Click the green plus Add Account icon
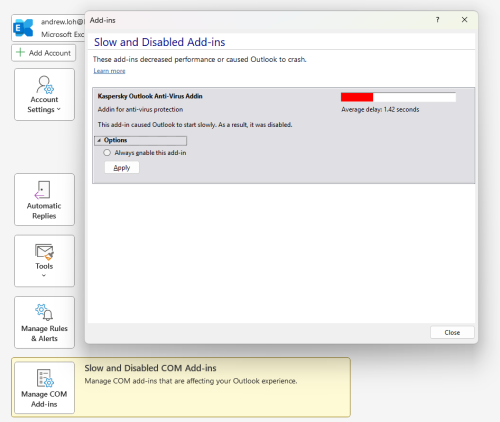The height and width of the screenshot is (422, 500). [x=20, y=52]
